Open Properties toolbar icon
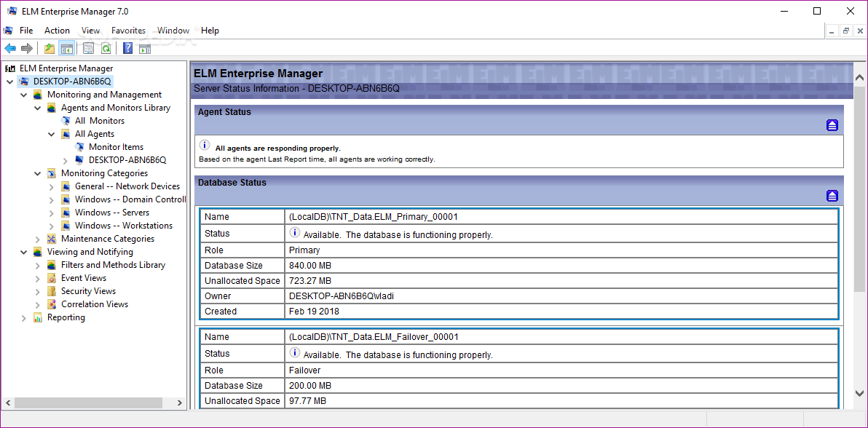This screenshot has height=428, width=868. click(88, 49)
